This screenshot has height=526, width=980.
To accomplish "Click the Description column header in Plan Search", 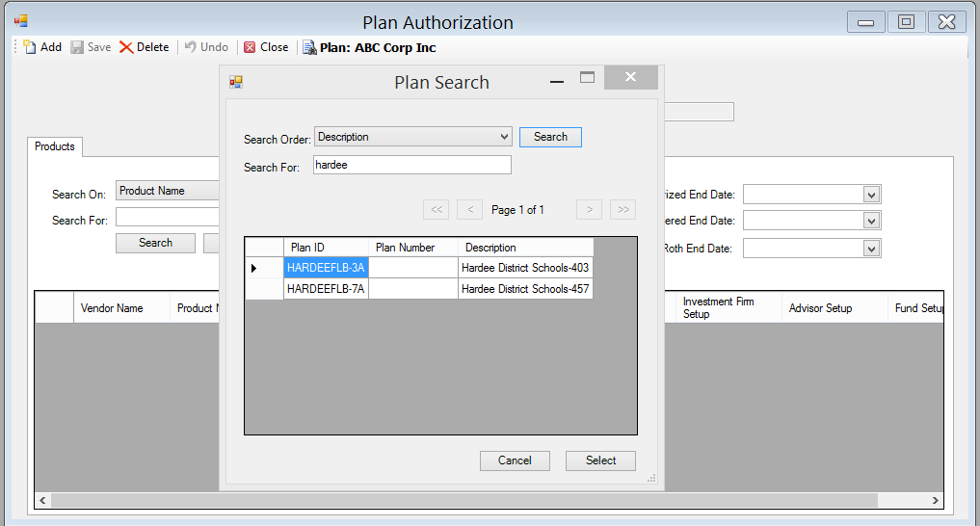I will [525, 248].
